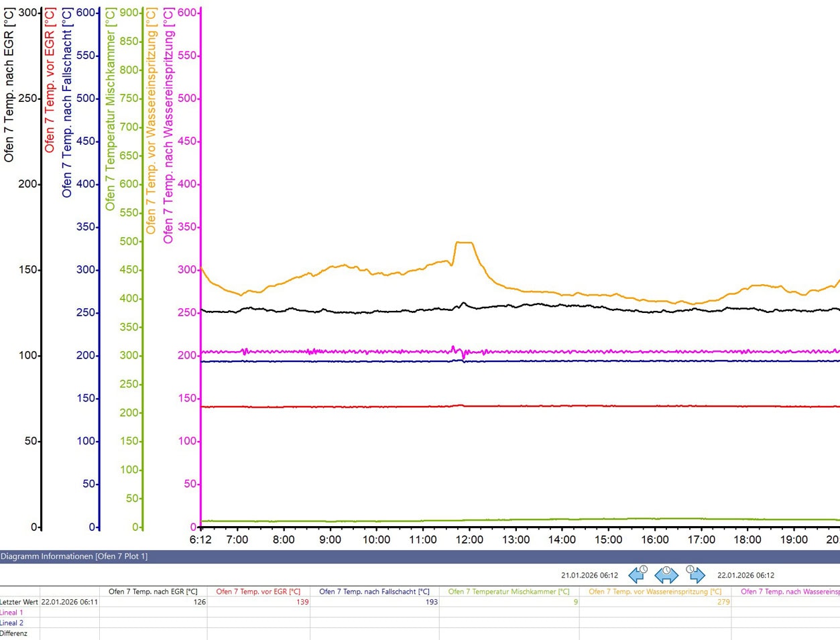Click 'Ofen 7 Temp. vor EGR [°C]' column header
Viewport: 840px width, 640px height.
pyautogui.click(x=258, y=592)
